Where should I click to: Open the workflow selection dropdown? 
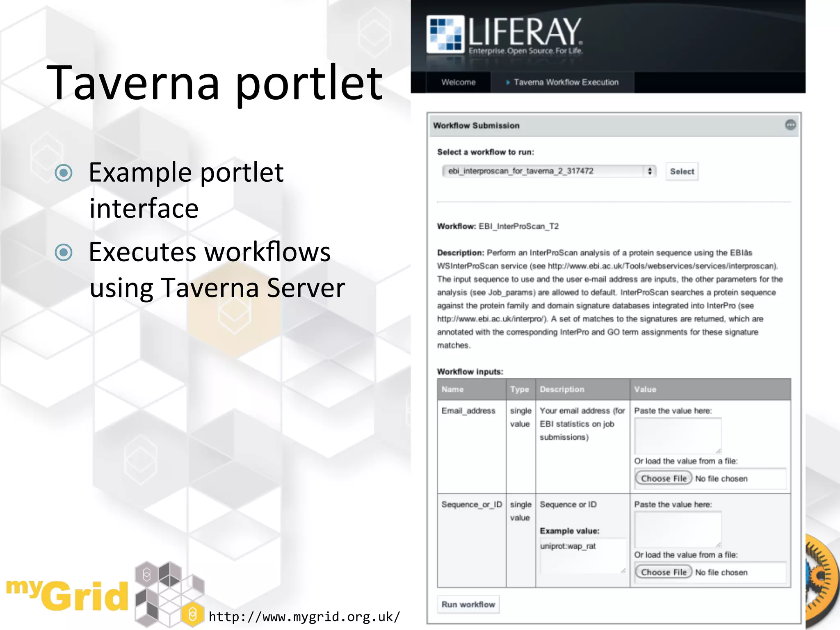coord(549,171)
